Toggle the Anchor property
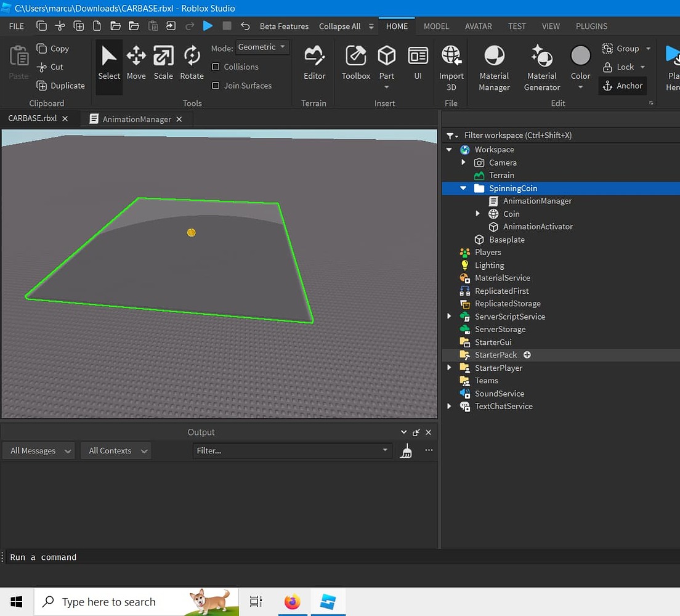Screen dimensions: 680x616 [x=623, y=86]
